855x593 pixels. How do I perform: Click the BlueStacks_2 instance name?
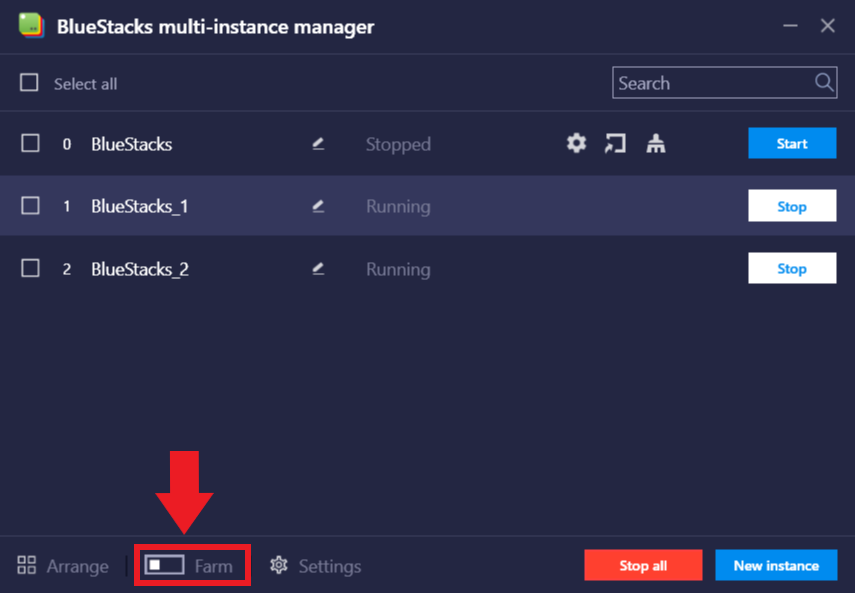pyautogui.click(x=140, y=269)
